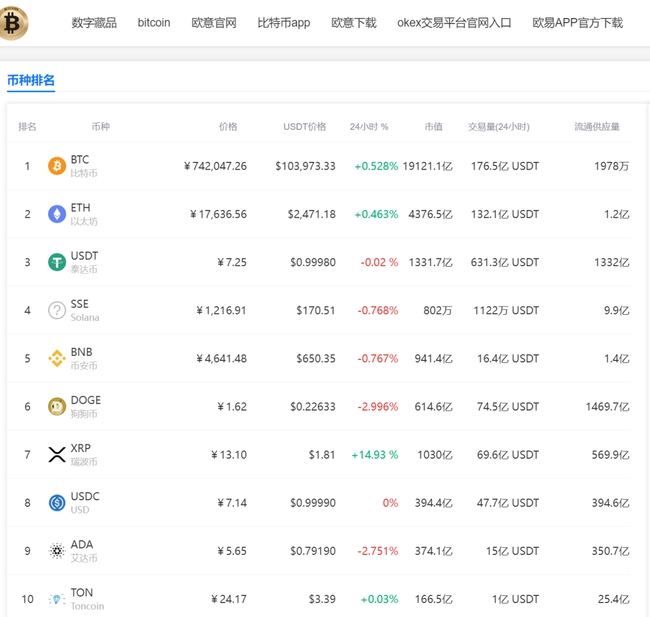Click the -2.996% change value
The image size is (650, 617).
[x=378, y=407]
